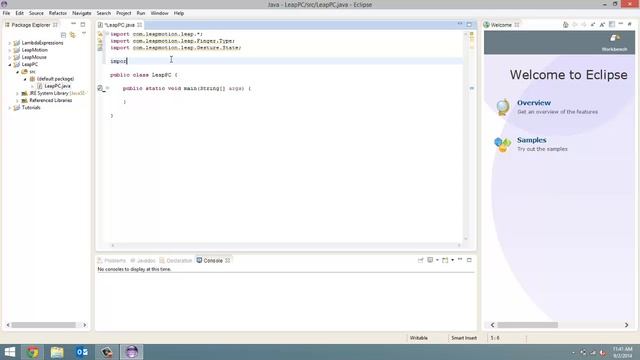Screen dimensions: 640x360
Task: Expand the Tutorials project
Action: (10, 108)
